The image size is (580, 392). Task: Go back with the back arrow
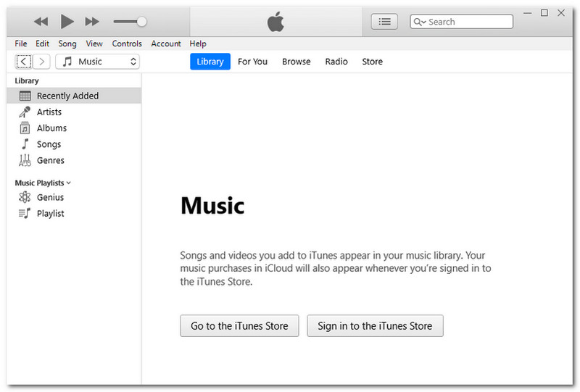coord(23,62)
